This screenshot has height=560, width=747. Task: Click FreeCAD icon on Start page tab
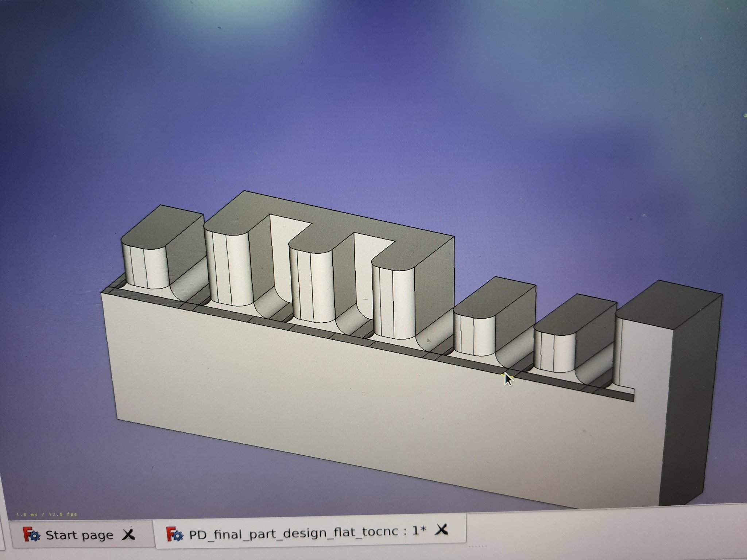click(x=31, y=535)
